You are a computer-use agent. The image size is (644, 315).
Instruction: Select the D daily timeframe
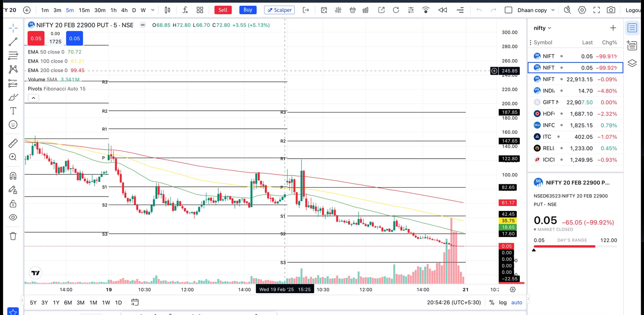click(134, 10)
